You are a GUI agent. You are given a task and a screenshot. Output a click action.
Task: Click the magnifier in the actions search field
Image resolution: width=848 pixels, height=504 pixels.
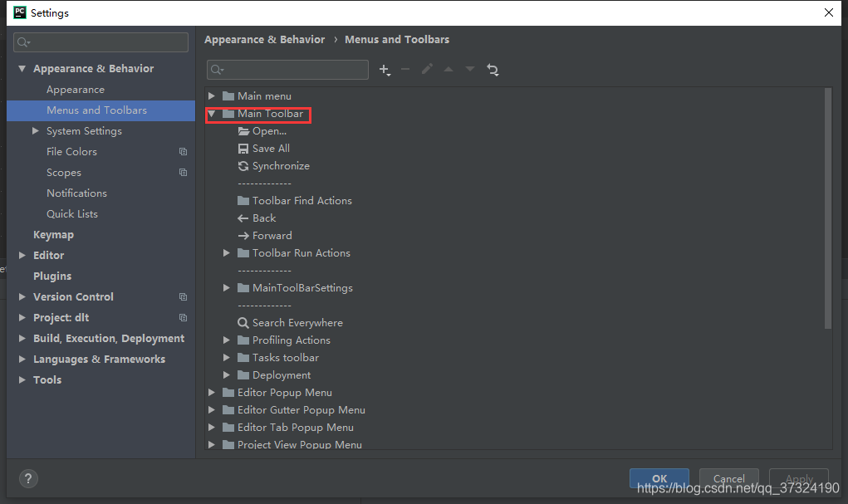(x=217, y=70)
